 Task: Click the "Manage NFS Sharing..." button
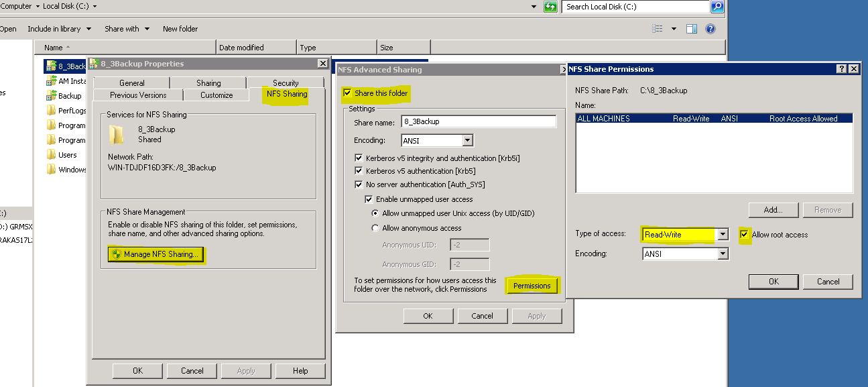[x=156, y=255]
